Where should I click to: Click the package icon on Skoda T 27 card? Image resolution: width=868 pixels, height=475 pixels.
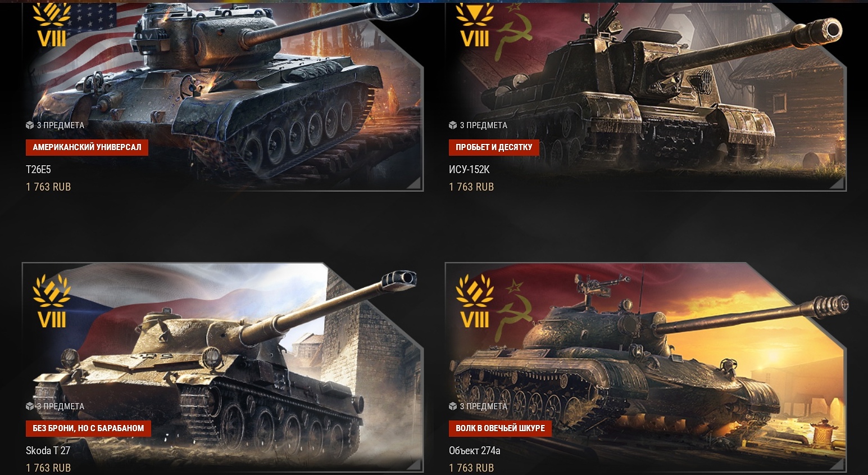click(30, 406)
